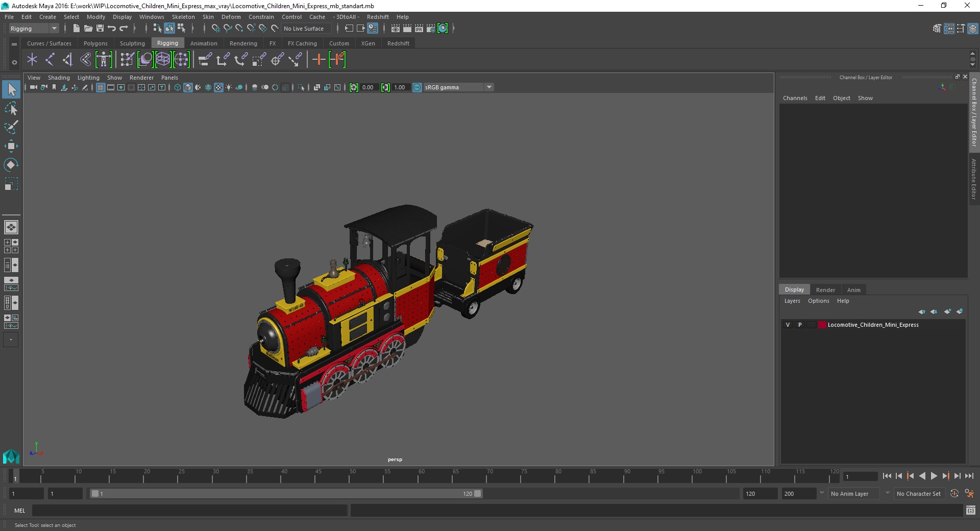Select the Create Joints shelf tool
This screenshot has width=980, height=531.
50,60
